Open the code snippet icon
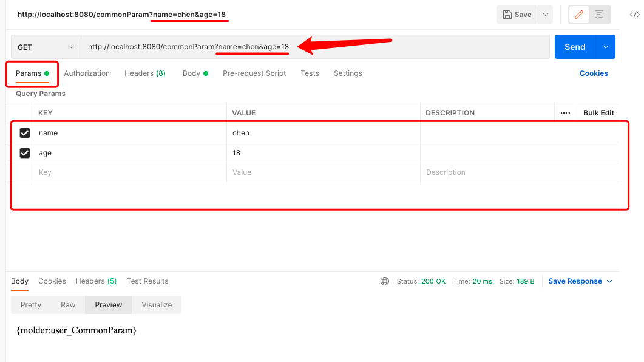Image resolution: width=644 pixels, height=362 pixels. (634, 15)
